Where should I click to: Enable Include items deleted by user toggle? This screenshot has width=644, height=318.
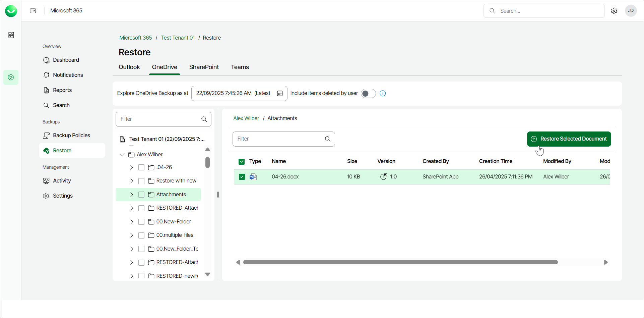[368, 93]
